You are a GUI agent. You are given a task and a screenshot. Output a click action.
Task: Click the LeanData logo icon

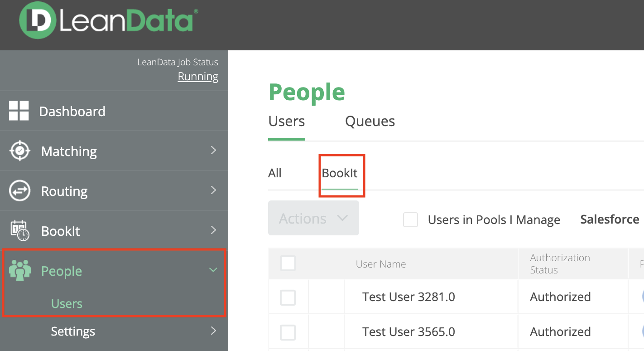[x=38, y=20]
